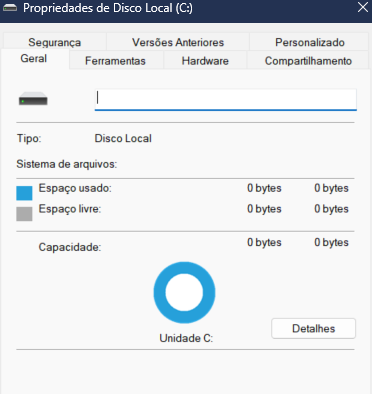Click the 'Capacidade:' label

[x=70, y=247]
